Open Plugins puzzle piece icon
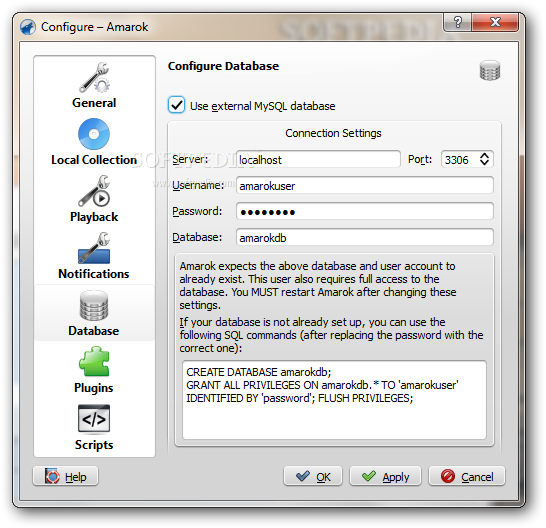The height and width of the screenshot is (528, 546). 94,362
